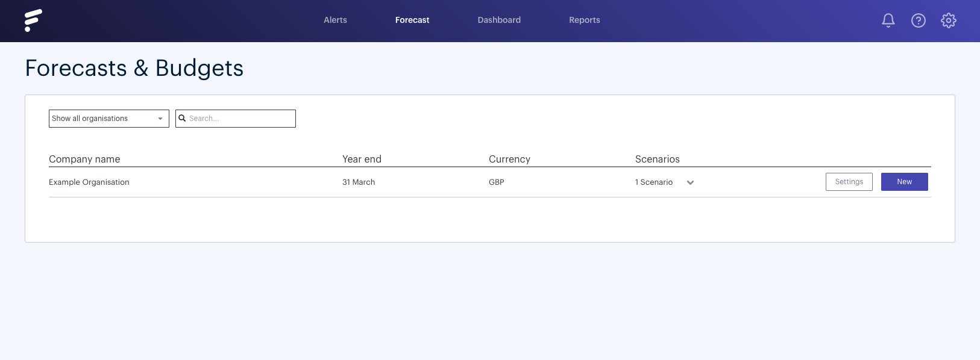Open the notifications bell
The image size is (980, 360).
click(888, 20)
